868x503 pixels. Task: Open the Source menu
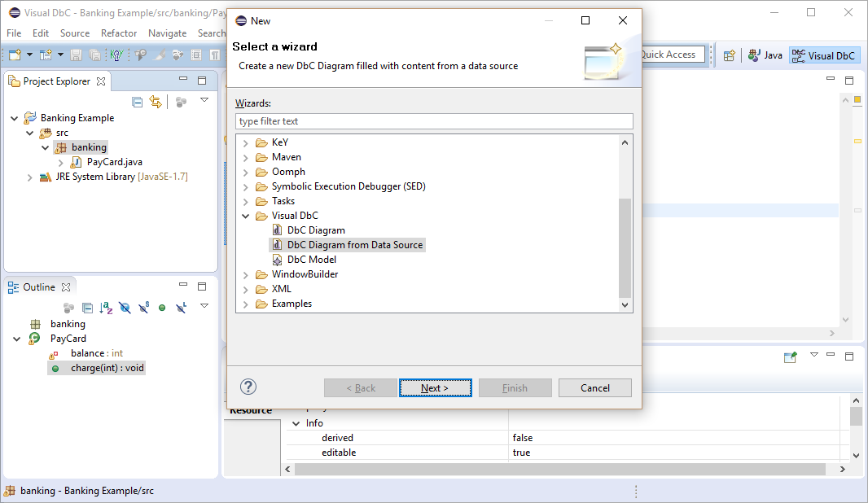coord(75,33)
